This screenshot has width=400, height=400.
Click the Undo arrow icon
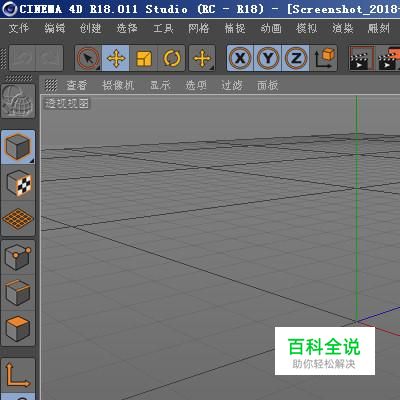pyautogui.click(x=22, y=58)
